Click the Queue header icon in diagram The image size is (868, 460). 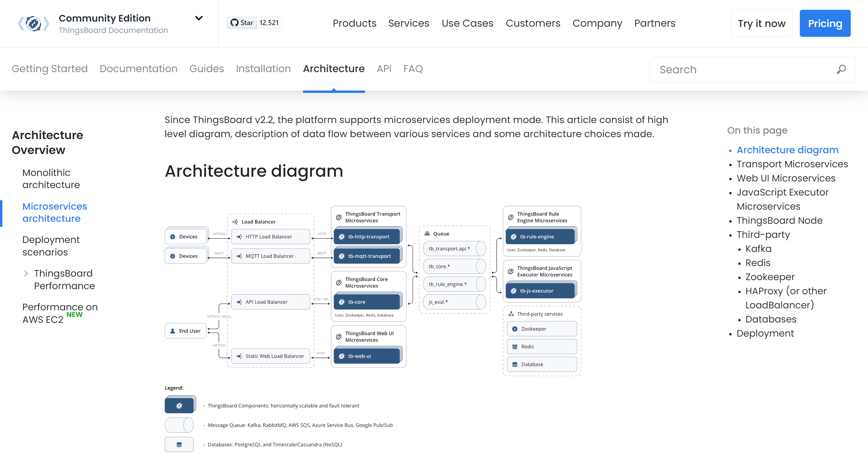coord(427,234)
